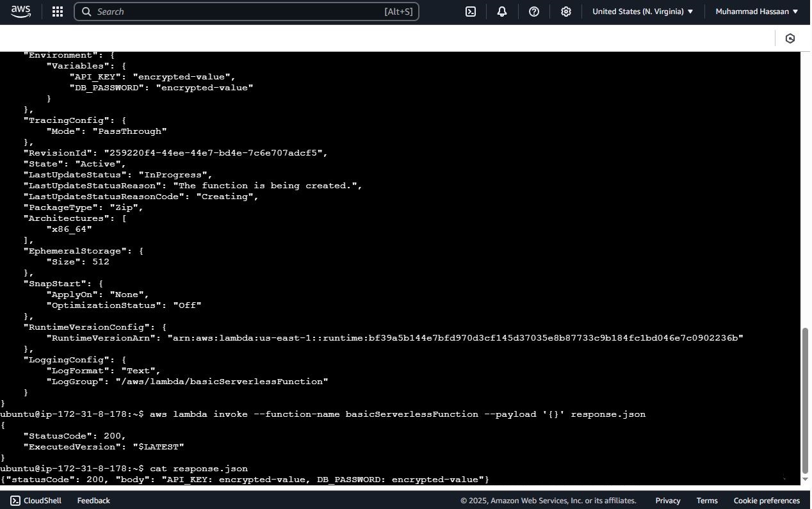Click the "State": "Active" line

(74, 164)
